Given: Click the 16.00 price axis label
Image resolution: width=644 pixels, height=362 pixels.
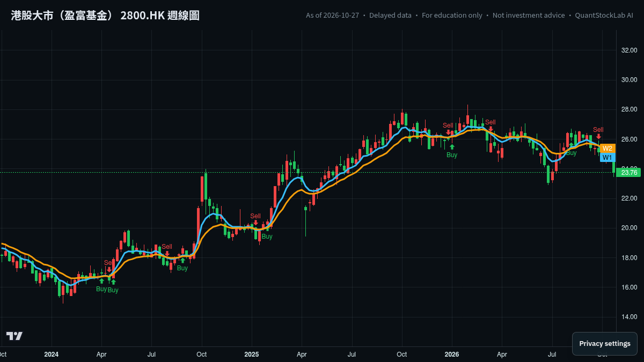Looking at the screenshot, I should coord(628,287).
